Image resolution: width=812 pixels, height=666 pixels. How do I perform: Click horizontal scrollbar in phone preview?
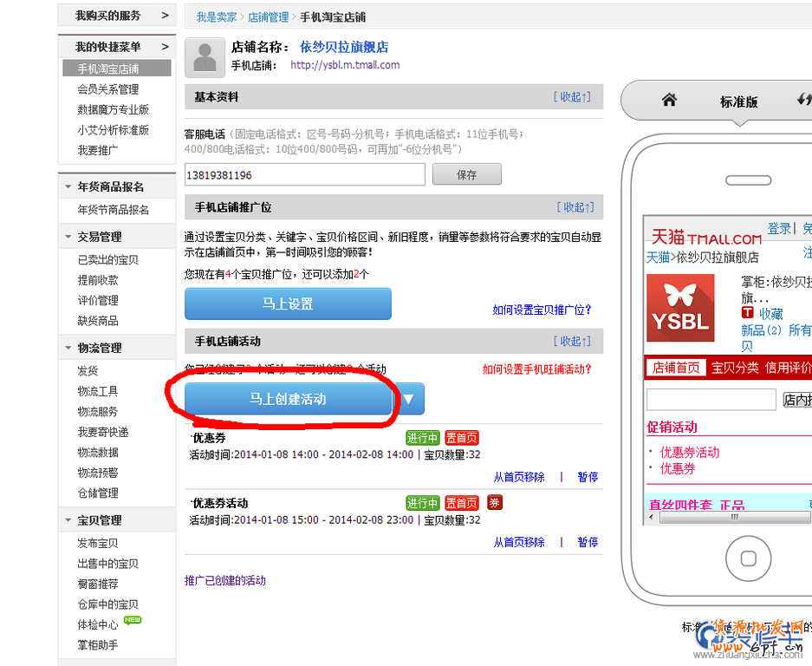tap(735, 517)
